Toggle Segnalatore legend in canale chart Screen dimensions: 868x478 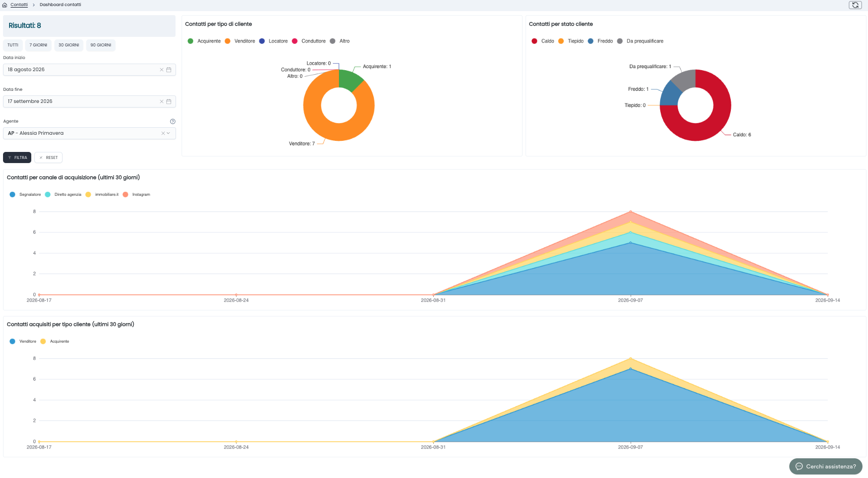coord(25,195)
